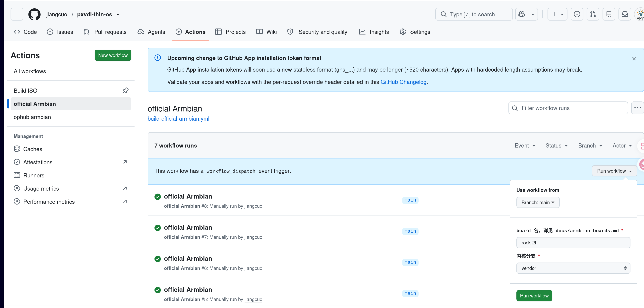Open the Actor filter dropdown
Screen dimensions: 644x308
point(622,146)
